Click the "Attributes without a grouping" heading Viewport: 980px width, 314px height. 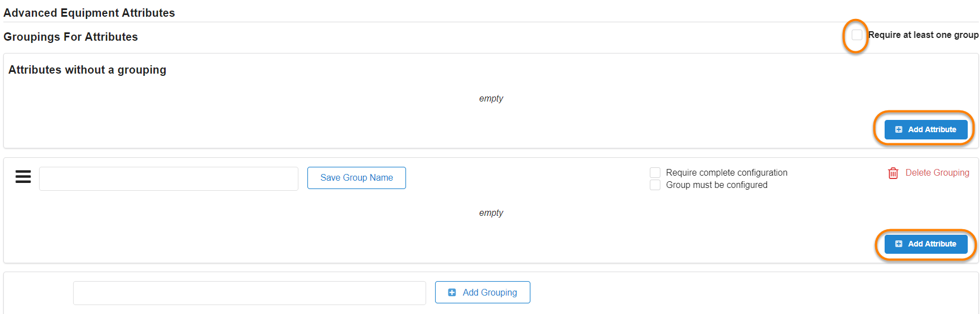[87, 70]
